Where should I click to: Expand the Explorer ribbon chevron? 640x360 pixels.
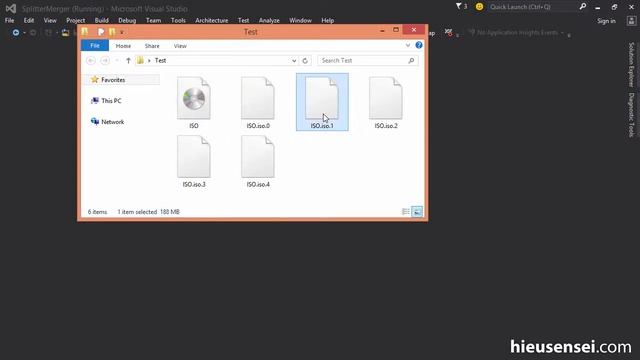point(408,45)
